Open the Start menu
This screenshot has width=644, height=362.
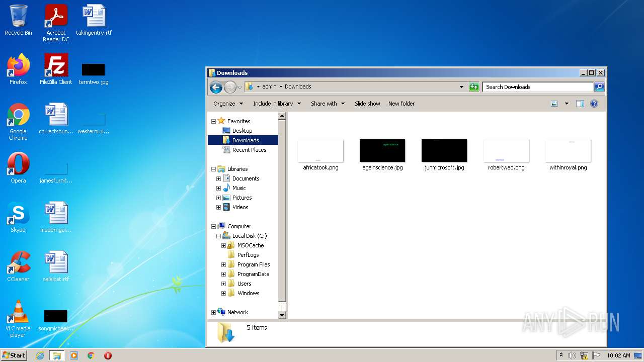pos(14,355)
